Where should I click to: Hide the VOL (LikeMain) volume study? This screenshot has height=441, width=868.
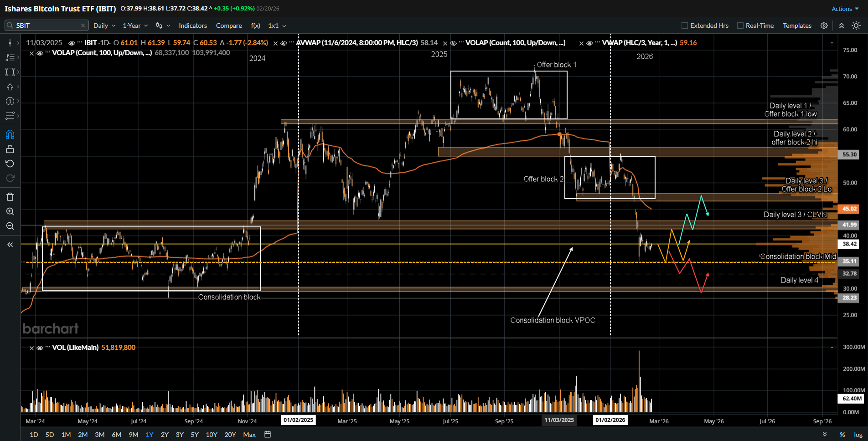tap(40, 348)
